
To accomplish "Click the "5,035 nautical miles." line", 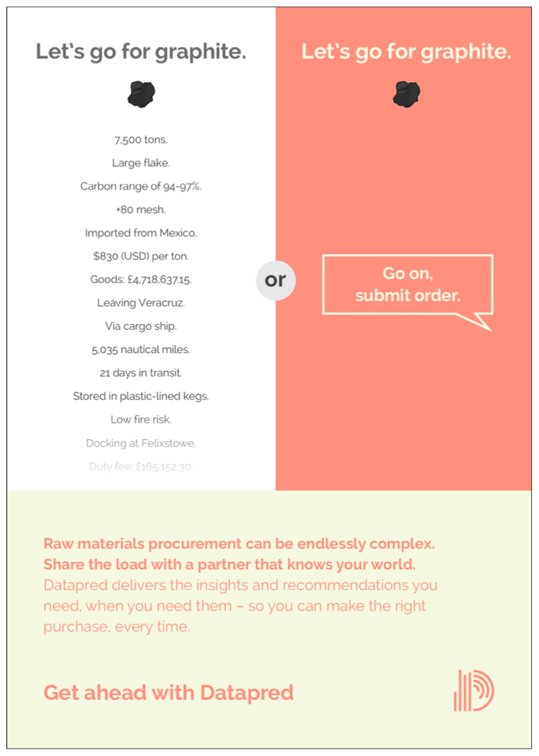I will point(141,349).
